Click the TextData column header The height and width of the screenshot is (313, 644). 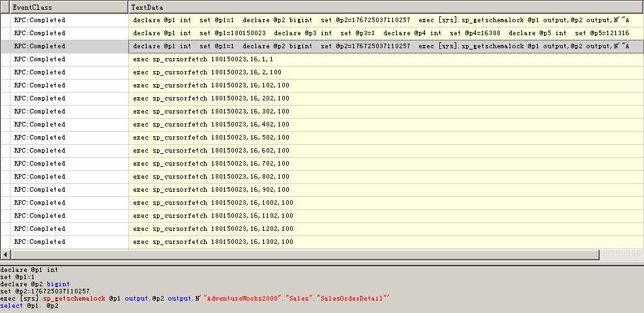386,7
